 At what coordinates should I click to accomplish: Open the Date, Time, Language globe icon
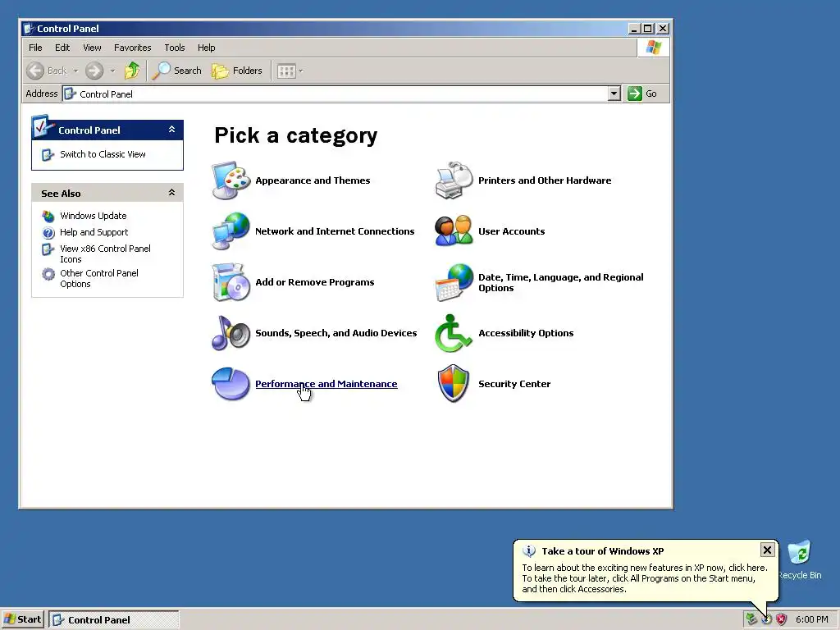click(x=454, y=282)
